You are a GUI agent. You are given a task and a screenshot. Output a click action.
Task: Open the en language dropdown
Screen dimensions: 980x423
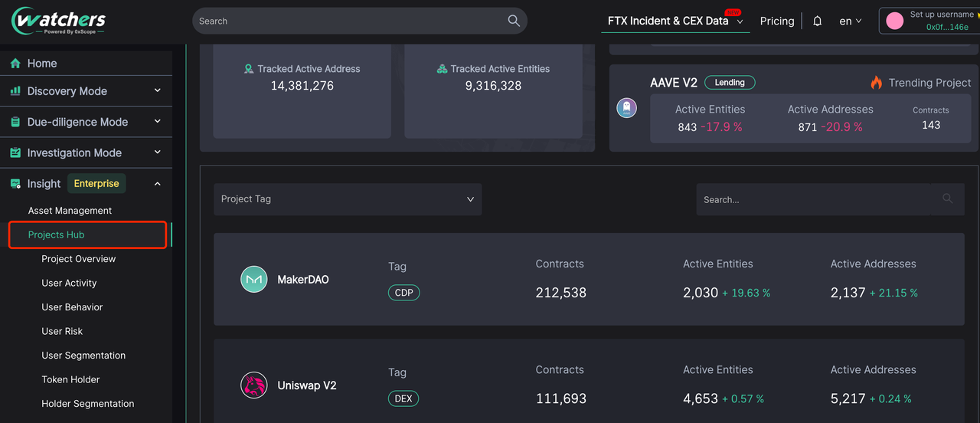(x=850, y=21)
